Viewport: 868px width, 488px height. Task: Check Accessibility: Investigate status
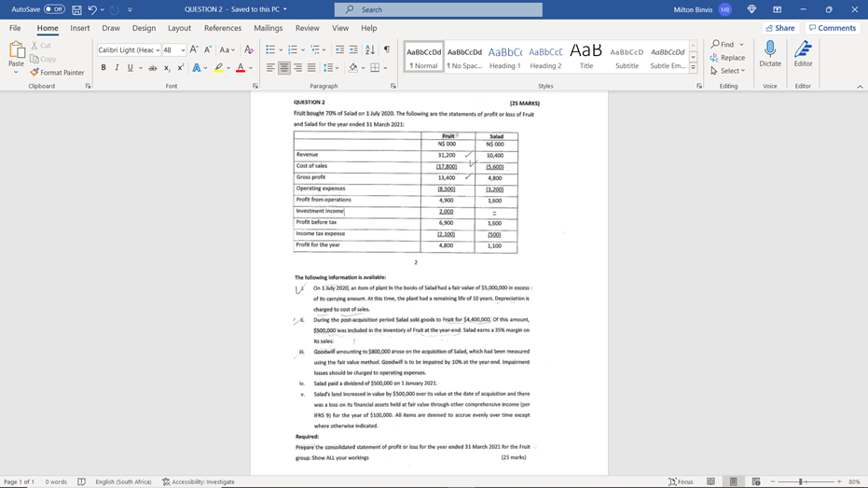[x=199, y=481]
